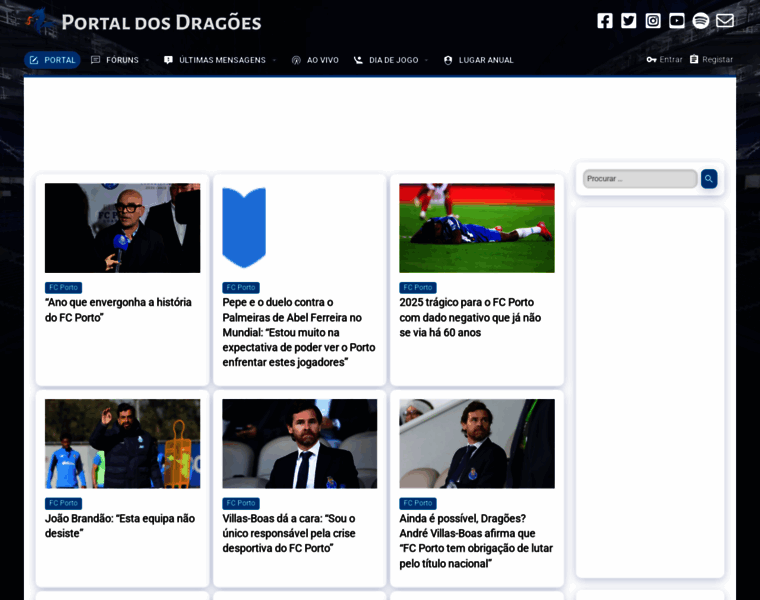Open the Facebook social icon

pyautogui.click(x=604, y=21)
